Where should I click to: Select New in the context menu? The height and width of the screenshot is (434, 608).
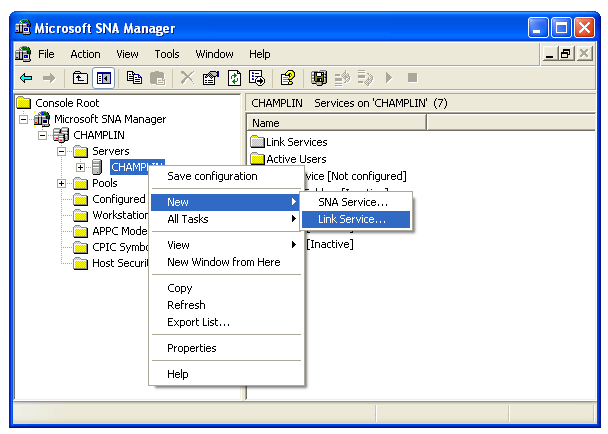coord(225,202)
